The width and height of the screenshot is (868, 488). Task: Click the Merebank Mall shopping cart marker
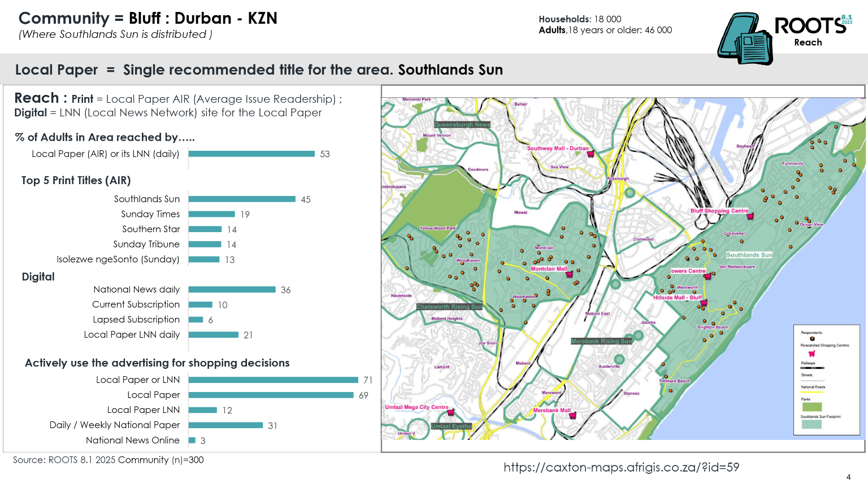coord(572,416)
